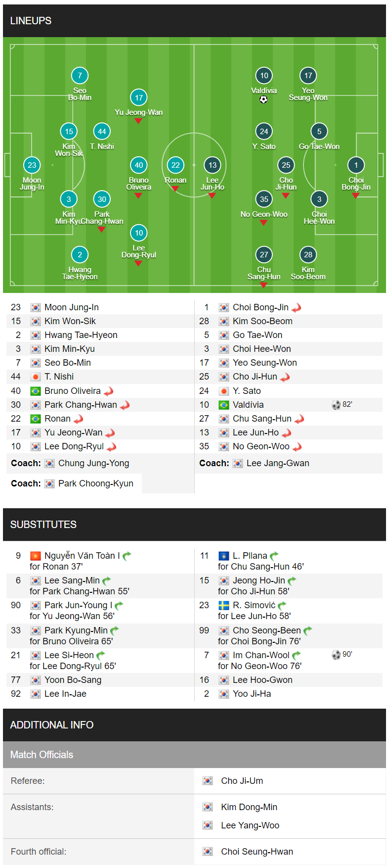Click Choi Bong-Jin's number 1 pitch marker
The width and height of the screenshot is (388, 868).
click(356, 165)
